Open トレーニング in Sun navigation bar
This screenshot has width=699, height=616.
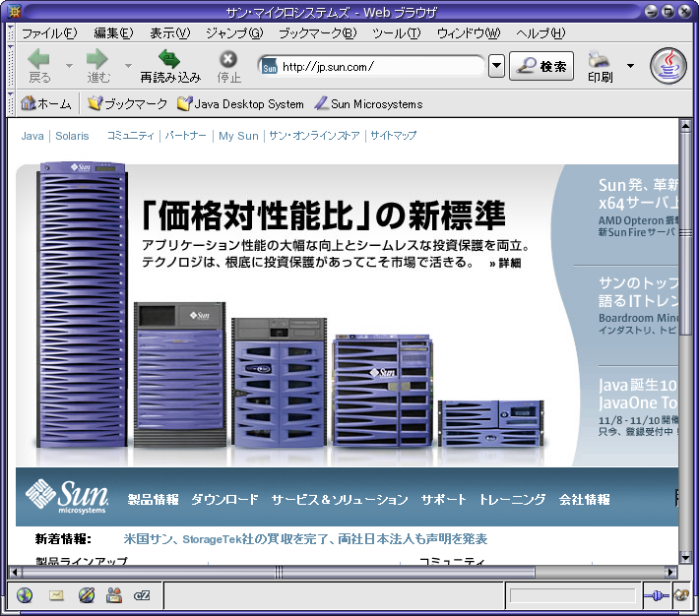pyautogui.click(x=512, y=499)
